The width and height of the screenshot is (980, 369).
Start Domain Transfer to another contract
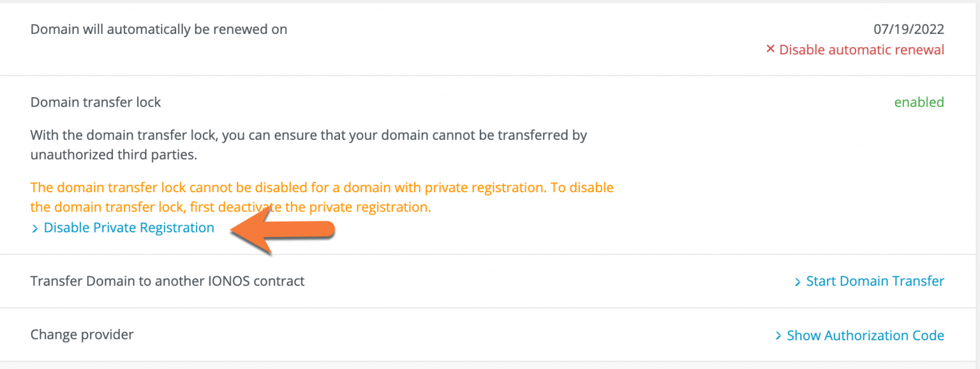click(875, 281)
